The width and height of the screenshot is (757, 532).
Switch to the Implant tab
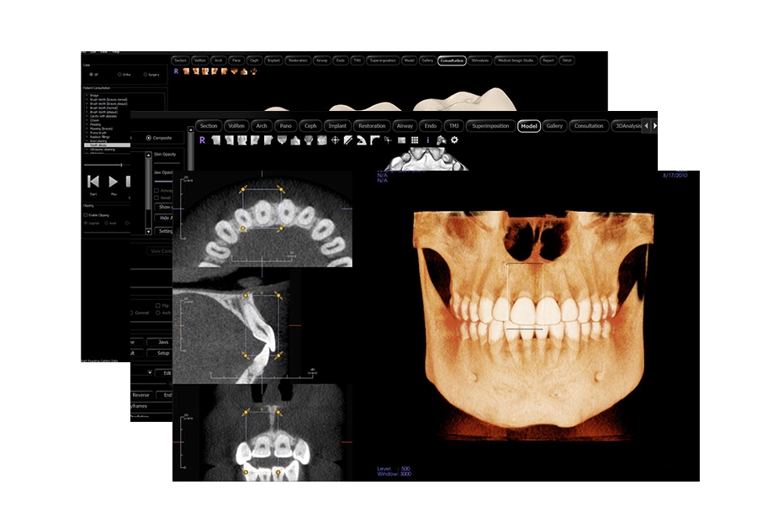337,126
